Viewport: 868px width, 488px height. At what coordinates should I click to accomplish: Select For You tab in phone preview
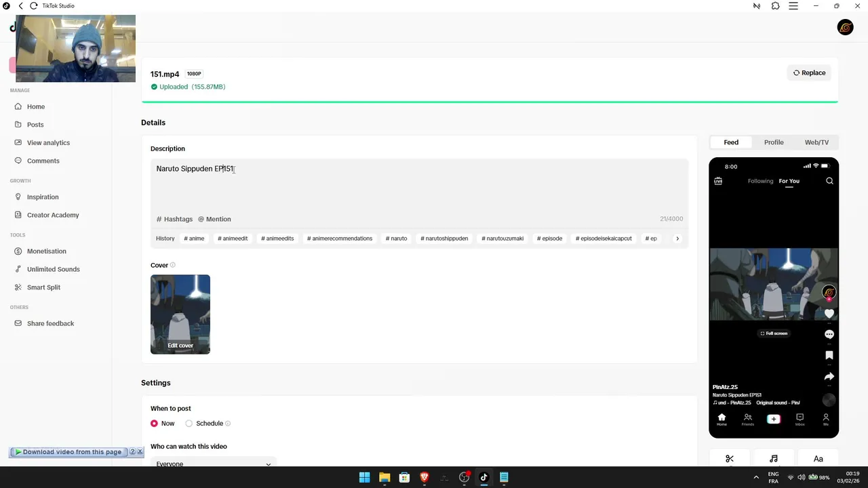(789, 181)
